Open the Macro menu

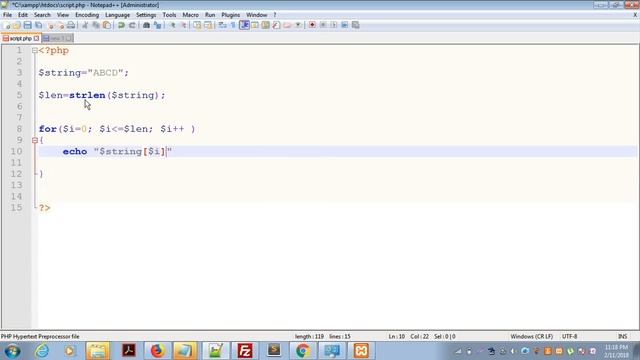click(190, 15)
